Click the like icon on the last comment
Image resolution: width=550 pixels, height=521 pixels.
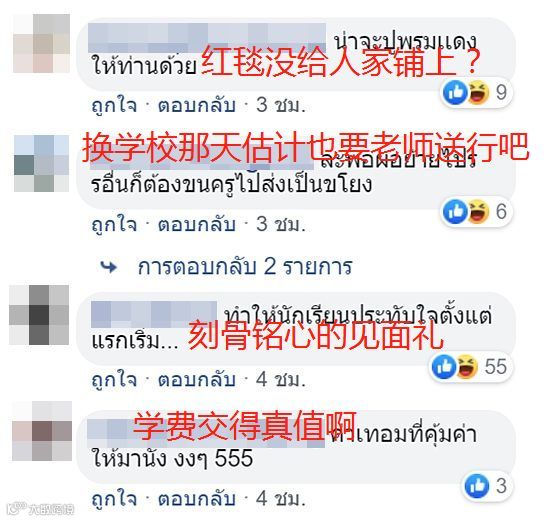pyautogui.click(x=477, y=486)
